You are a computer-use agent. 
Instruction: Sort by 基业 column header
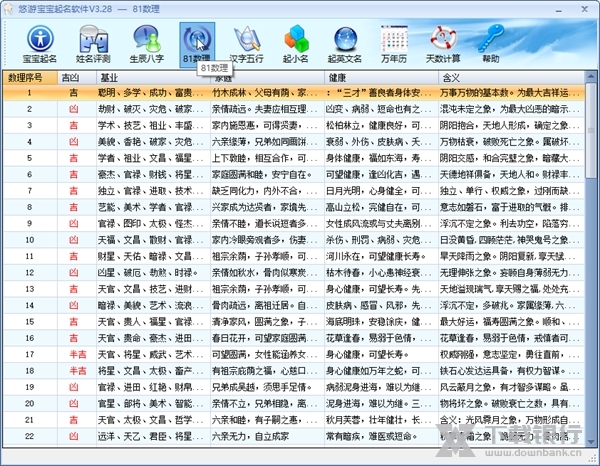pyautogui.click(x=153, y=78)
